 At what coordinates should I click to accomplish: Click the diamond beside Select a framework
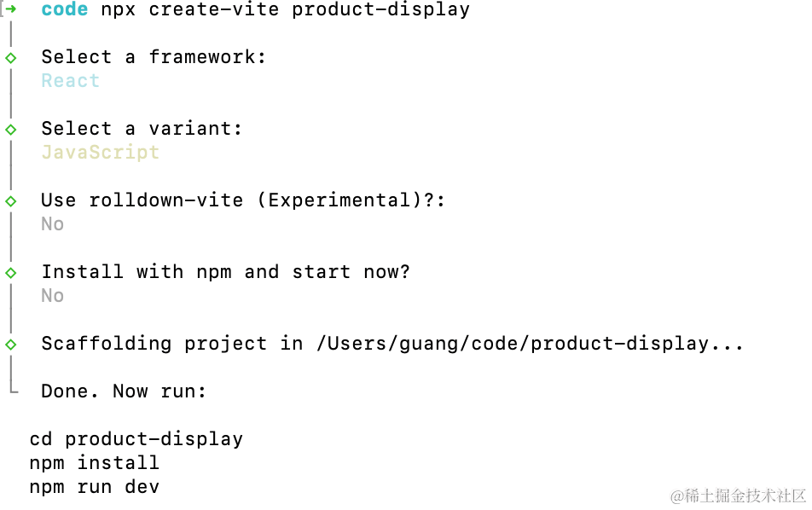[11, 57]
